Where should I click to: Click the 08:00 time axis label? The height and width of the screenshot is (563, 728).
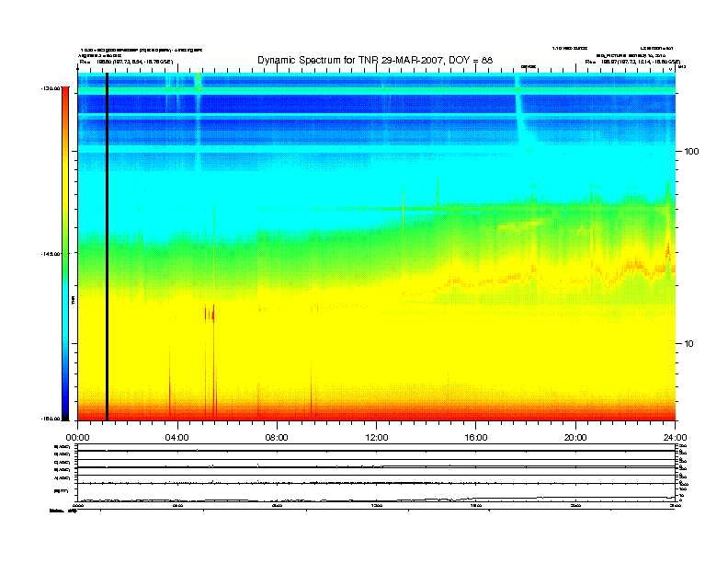(277, 438)
